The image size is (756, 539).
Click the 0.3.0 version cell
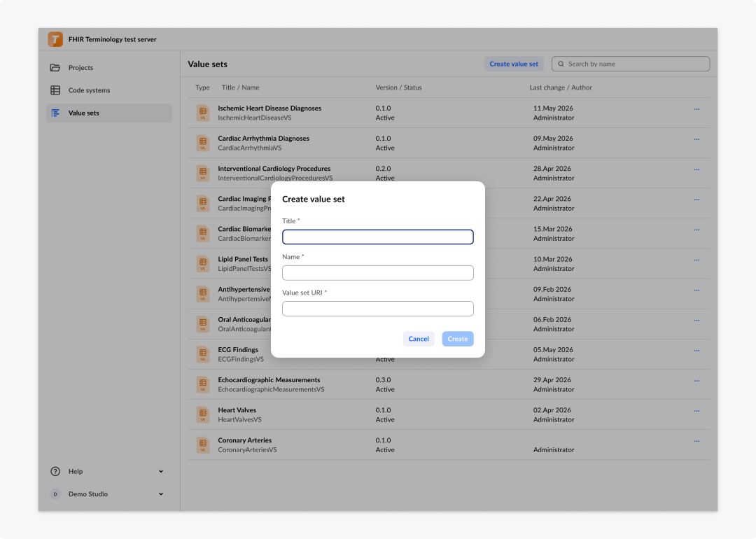pos(384,380)
